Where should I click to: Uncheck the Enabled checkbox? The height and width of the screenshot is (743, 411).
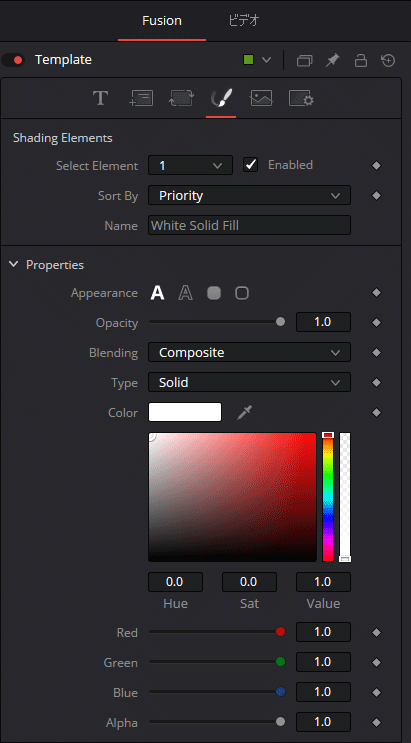click(x=250, y=165)
